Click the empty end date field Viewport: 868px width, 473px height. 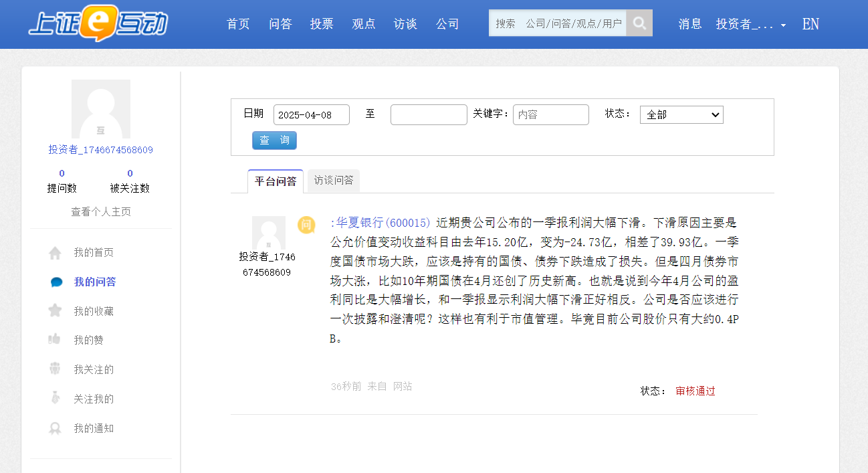429,114
